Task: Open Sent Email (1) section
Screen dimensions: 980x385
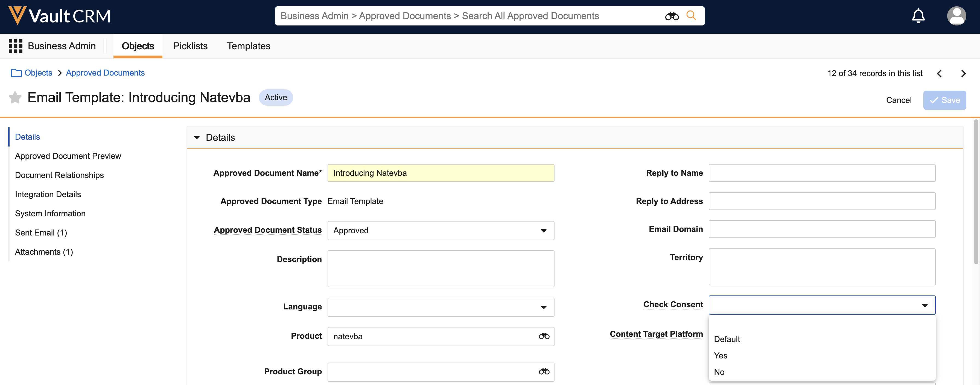Action: (41, 233)
